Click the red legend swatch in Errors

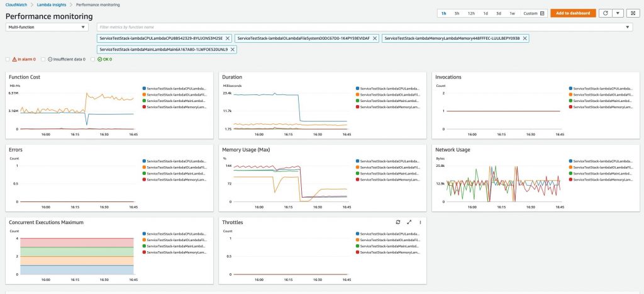pyautogui.click(x=144, y=179)
